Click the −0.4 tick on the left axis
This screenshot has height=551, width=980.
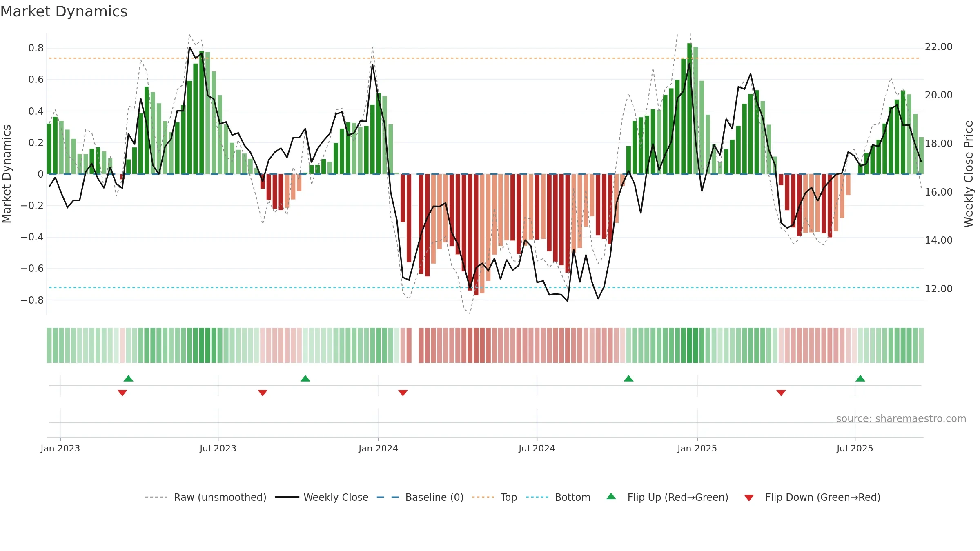point(32,237)
